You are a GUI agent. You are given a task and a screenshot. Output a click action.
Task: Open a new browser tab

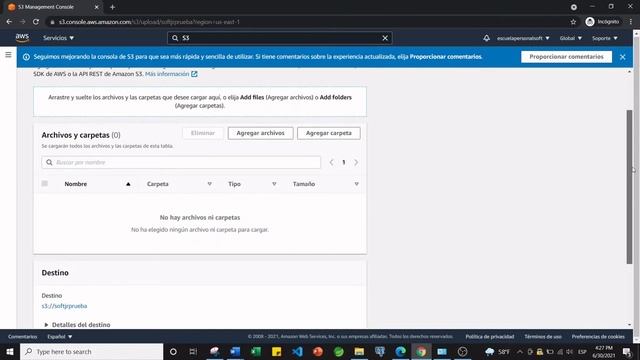point(112,7)
